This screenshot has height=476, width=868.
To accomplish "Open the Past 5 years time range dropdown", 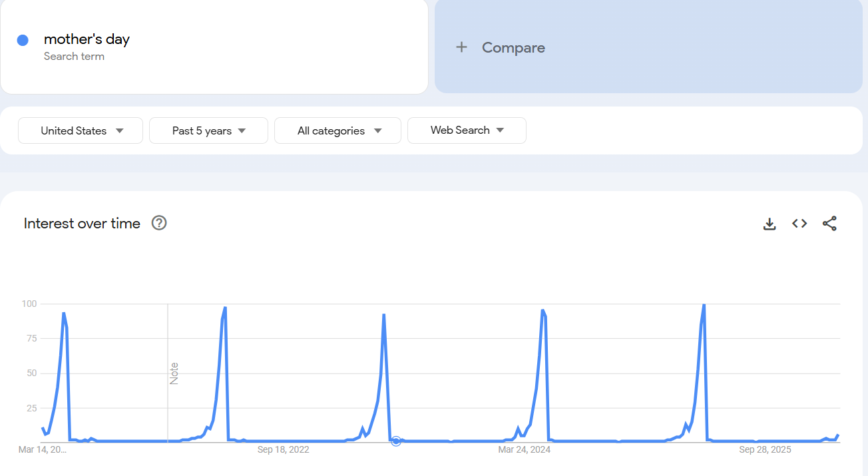I will click(208, 130).
